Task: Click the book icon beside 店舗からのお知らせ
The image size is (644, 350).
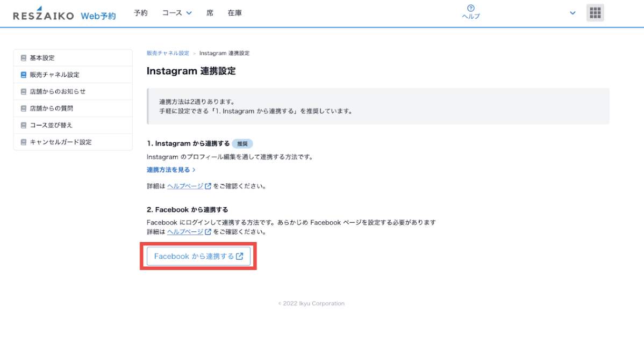Action: pyautogui.click(x=23, y=92)
